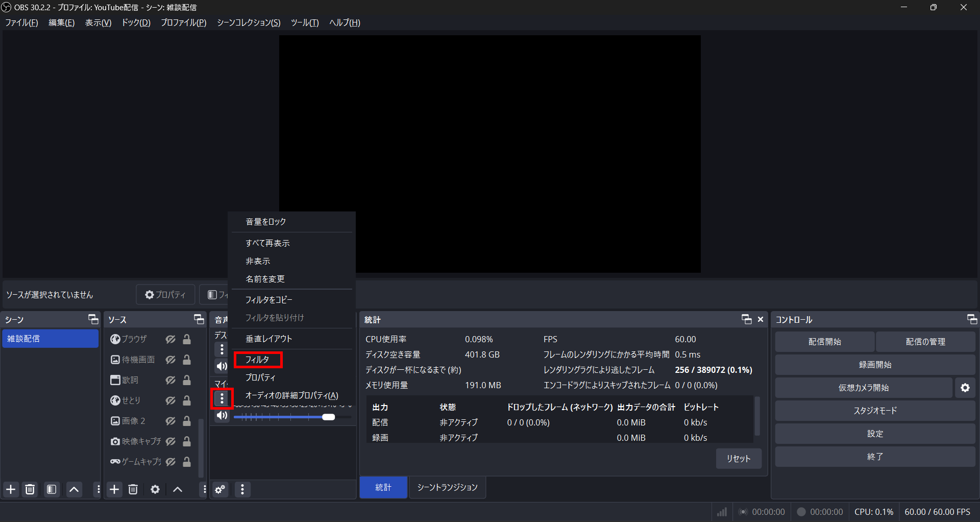Show the 歌詞 source via eye icon
Screen dimensions: 980x522
[x=170, y=380]
